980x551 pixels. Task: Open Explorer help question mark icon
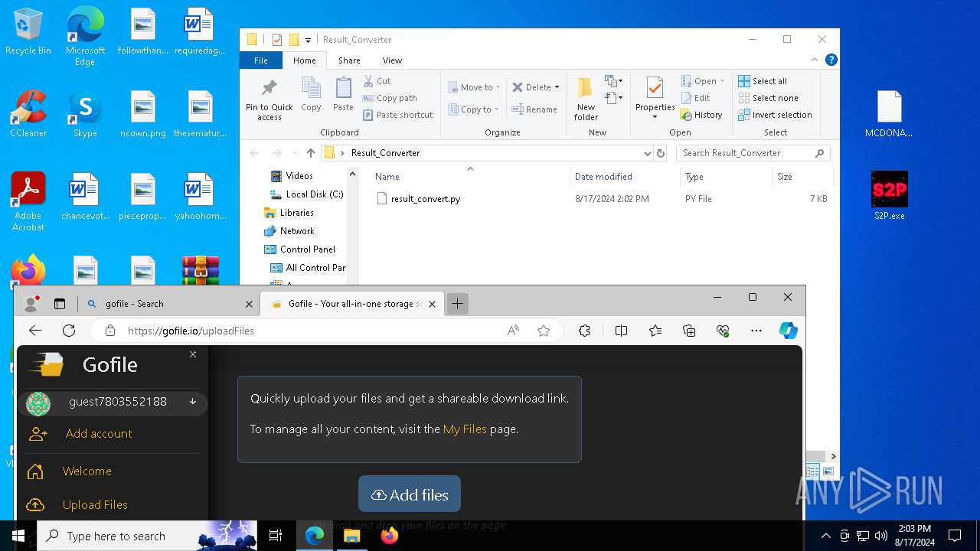(831, 60)
